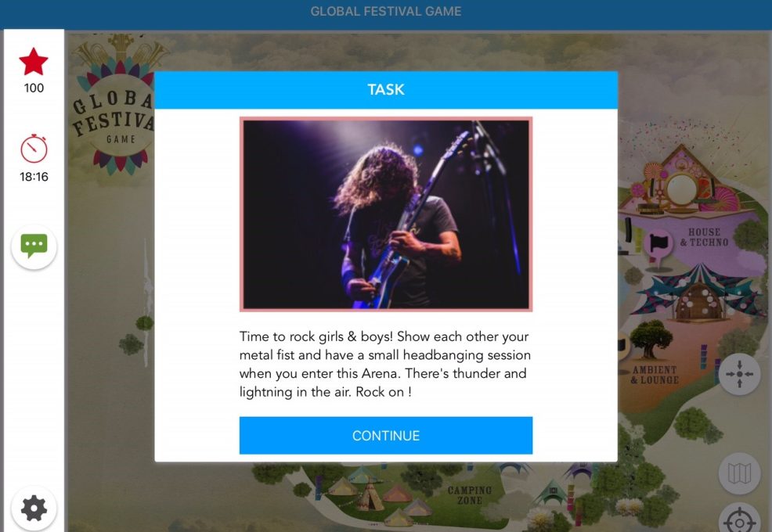
Task: Open the settings gear button
Action: coord(34,509)
